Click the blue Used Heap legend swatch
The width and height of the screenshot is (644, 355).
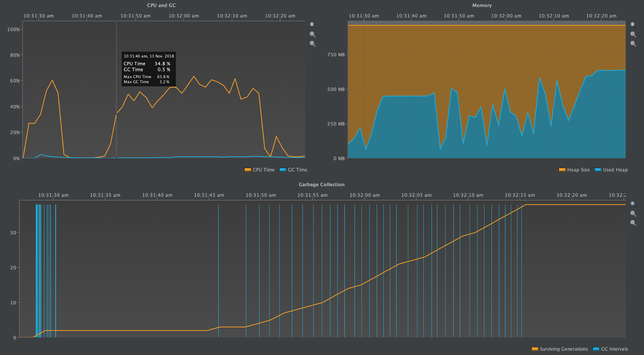coord(598,170)
